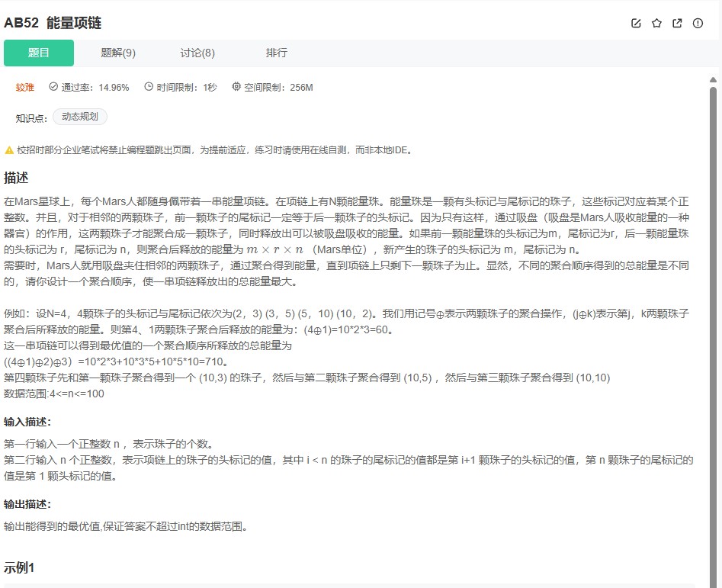Select the 排行 ranking tab
This screenshot has width=722, height=588.
[x=277, y=53]
